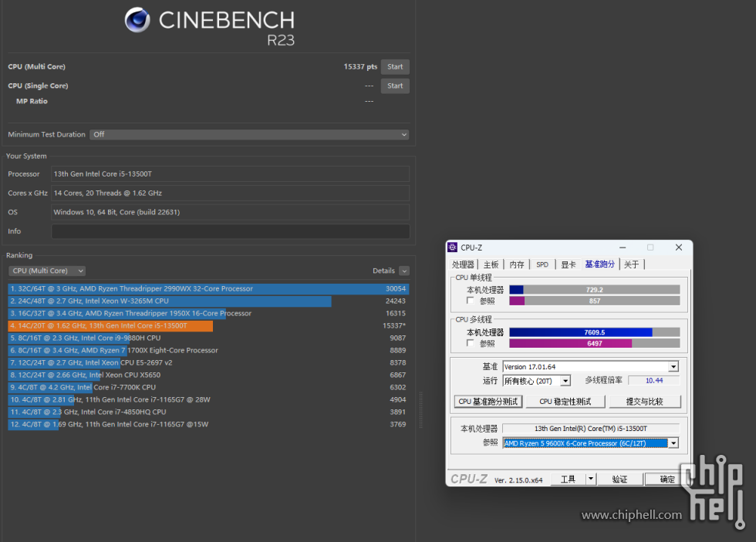The image size is (756, 542).
Task: Start the CPU (Single Core) test
Action: (x=395, y=86)
